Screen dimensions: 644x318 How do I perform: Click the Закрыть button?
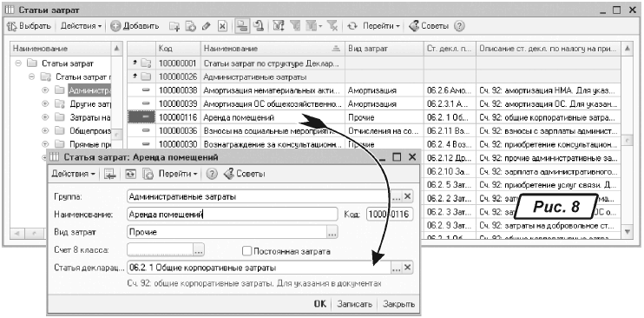click(x=398, y=304)
